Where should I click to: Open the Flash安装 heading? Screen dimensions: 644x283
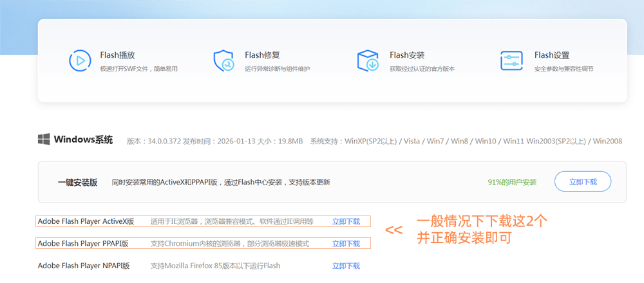point(407,55)
